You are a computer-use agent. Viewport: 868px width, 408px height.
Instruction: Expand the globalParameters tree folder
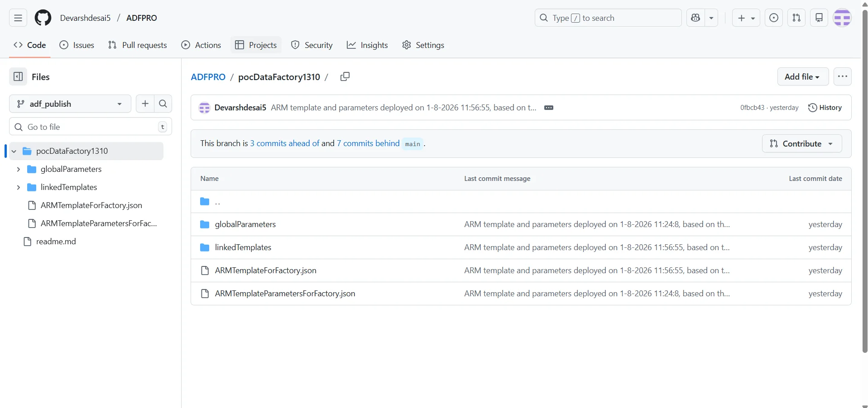(x=19, y=169)
